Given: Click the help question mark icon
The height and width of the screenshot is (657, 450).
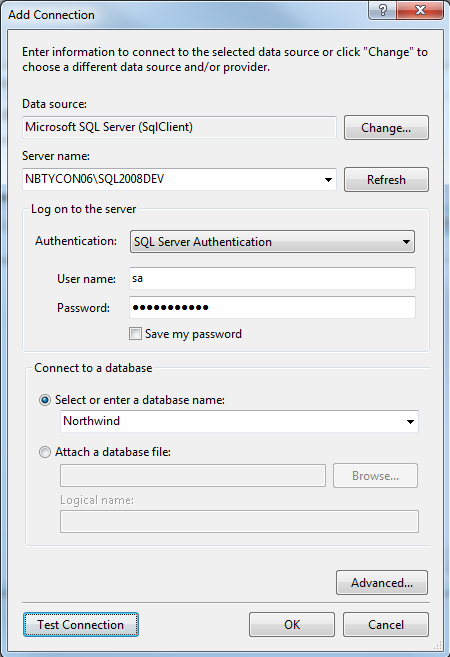Looking at the screenshot, I should pos(382,10).
